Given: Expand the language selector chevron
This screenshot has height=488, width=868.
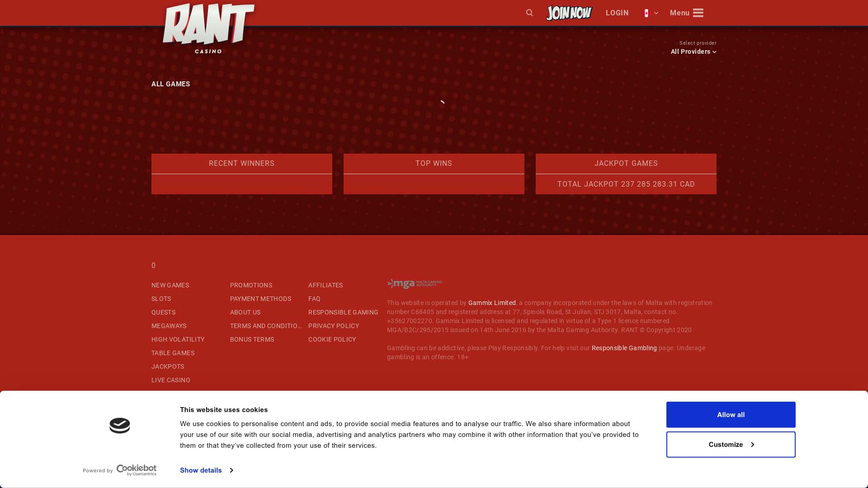Looking at the screenshot, I should [656, 13].
